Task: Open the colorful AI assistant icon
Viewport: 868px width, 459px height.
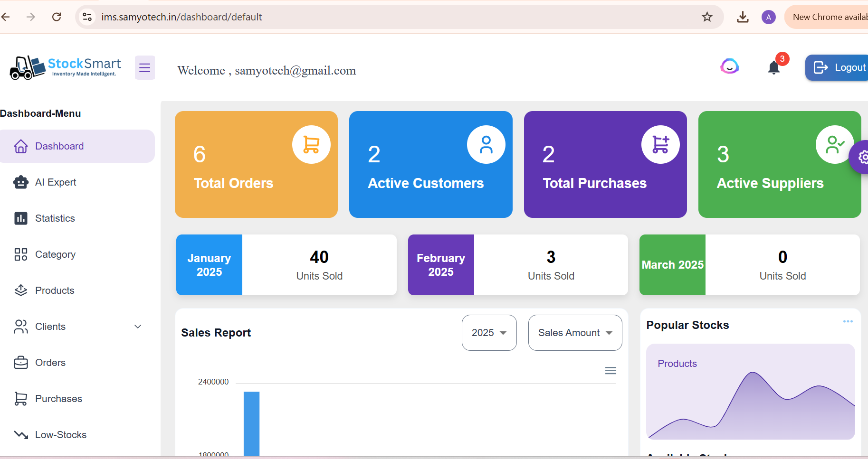Action: coord(730,66)
